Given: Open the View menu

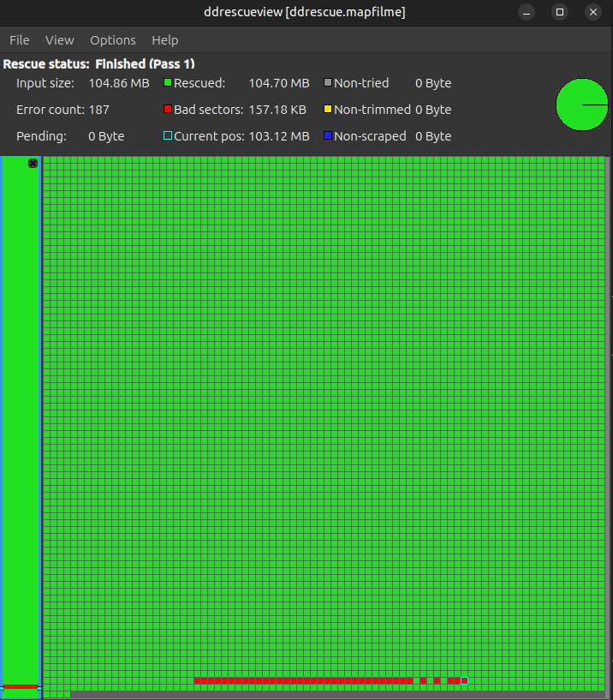Looking at the screenshot, I should tap(60, 40).
